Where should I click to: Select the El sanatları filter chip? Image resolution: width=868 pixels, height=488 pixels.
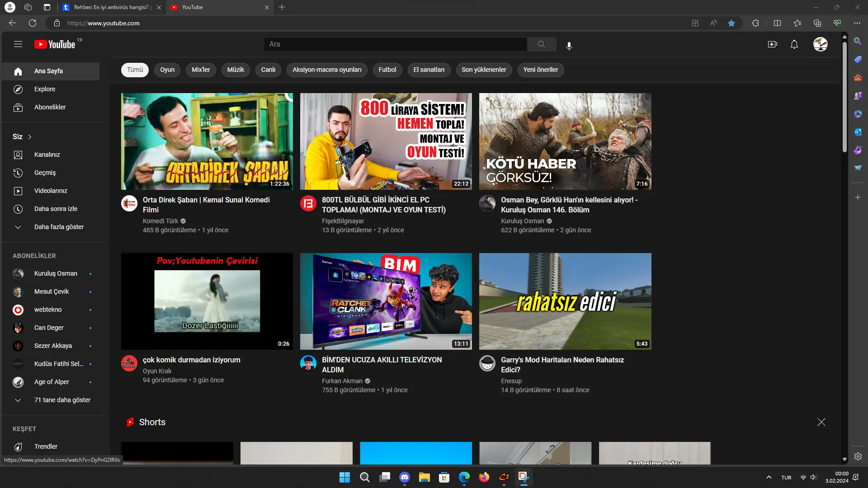coord(429,70)
